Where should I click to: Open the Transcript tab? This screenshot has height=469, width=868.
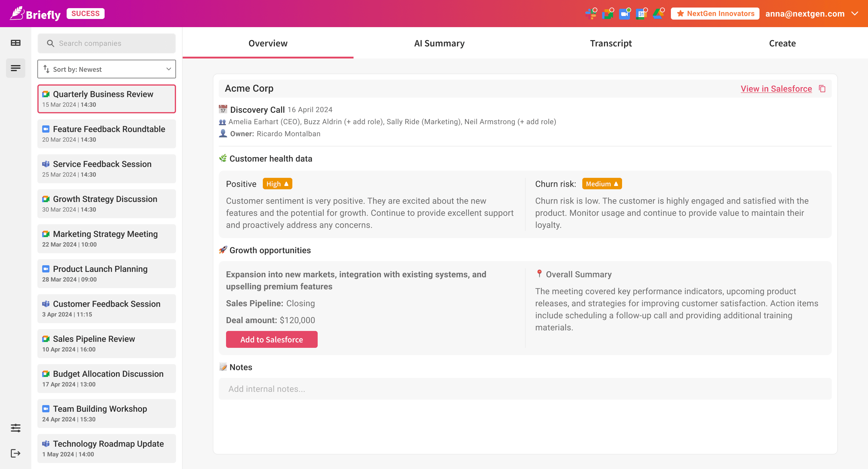611,43
